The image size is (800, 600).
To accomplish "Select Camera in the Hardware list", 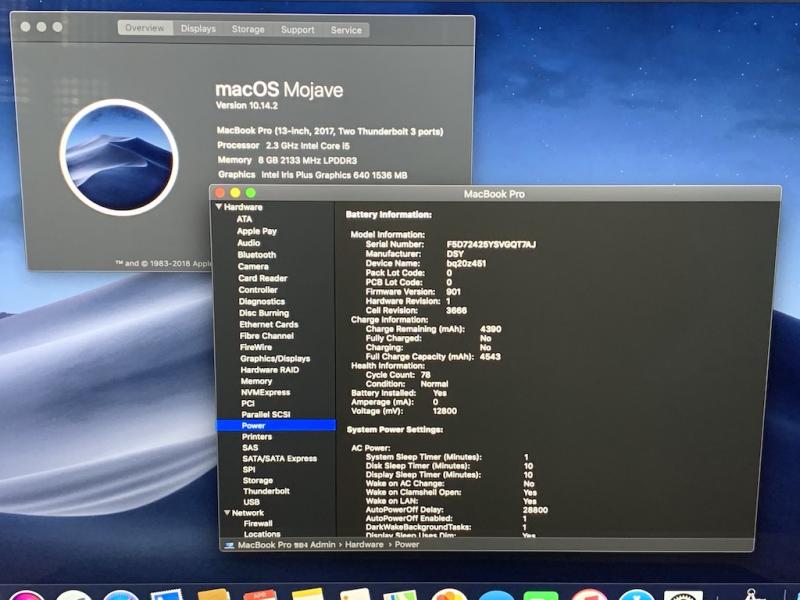I will pyautogui.click(x=253, y=266).
